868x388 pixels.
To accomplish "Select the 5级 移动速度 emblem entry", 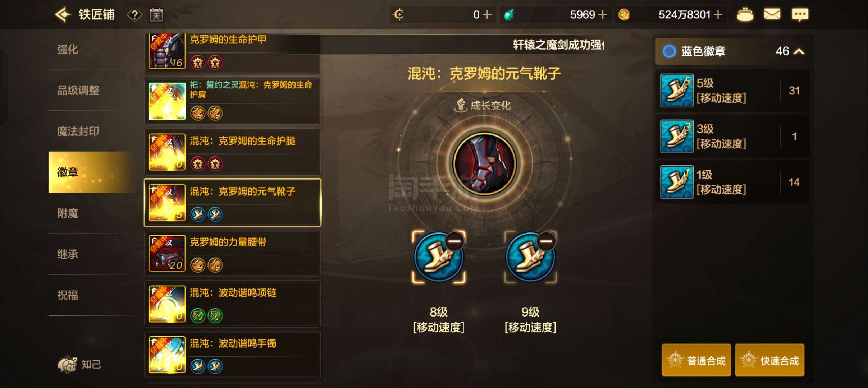I will pyautogui.click(x=732, y=91).
